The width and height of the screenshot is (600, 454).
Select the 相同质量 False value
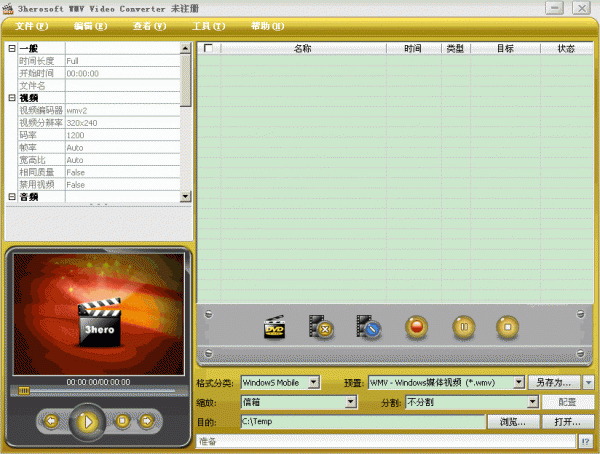122,172
